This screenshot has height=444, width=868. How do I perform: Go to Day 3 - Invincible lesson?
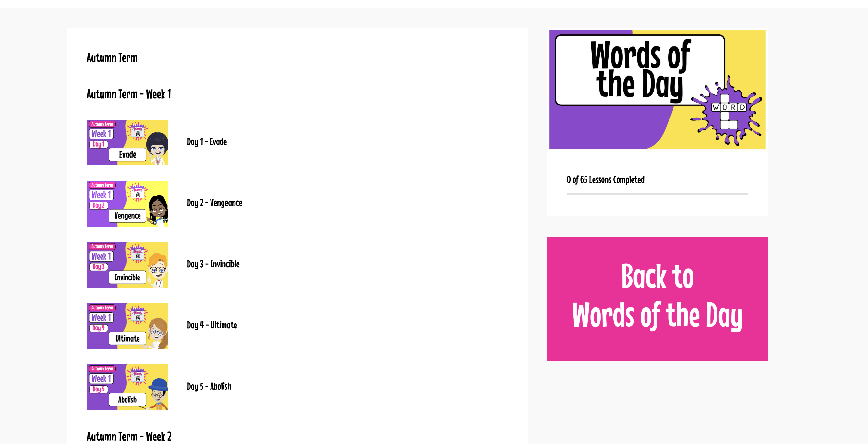coord(213,264)
